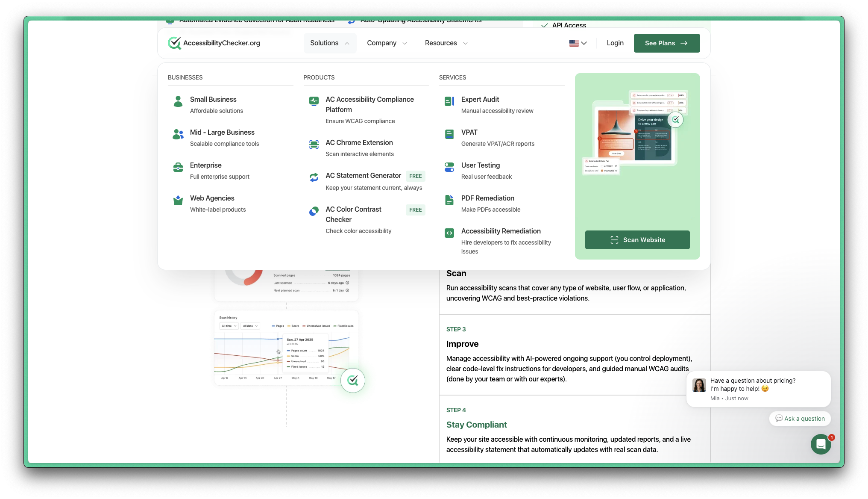Collapse the Solutions menu
This screenshot has width=868, height=499.
[x=330, y=43]
